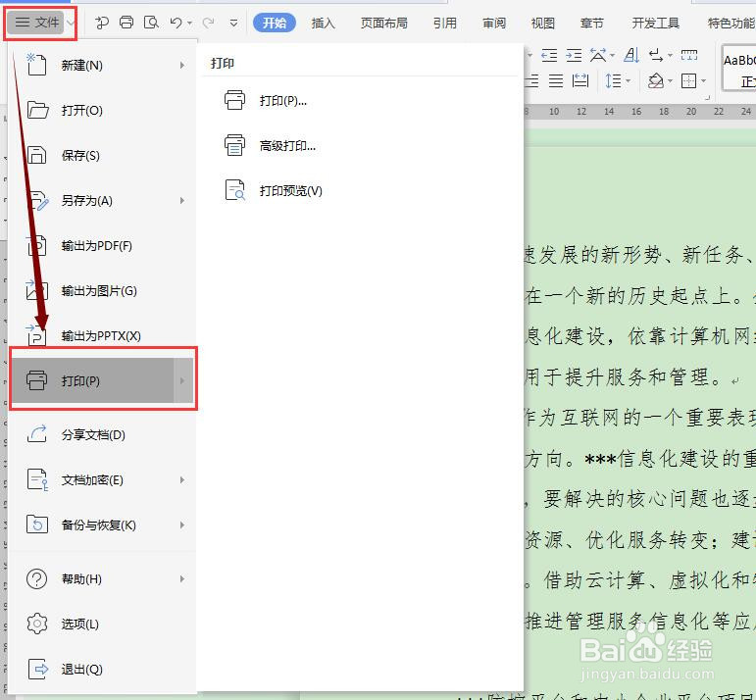
Task: Expand the 另存为(A) submenu arrow
Action: pos(182,200)
